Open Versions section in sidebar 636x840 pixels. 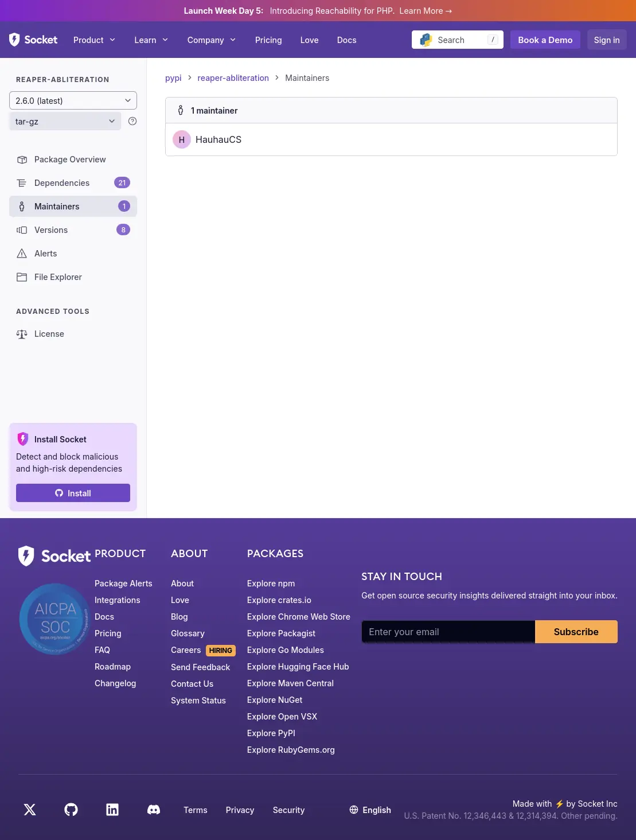coord(51,230)
